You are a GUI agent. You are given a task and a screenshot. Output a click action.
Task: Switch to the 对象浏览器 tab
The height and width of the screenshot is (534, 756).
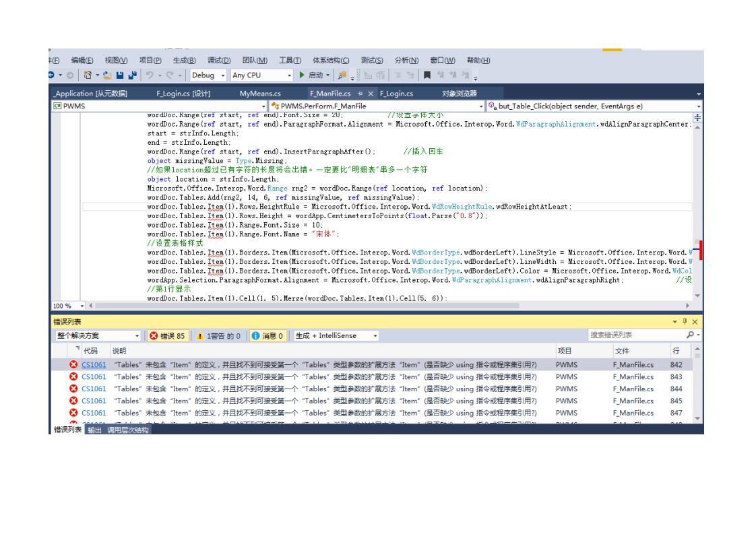pos(459,94)
